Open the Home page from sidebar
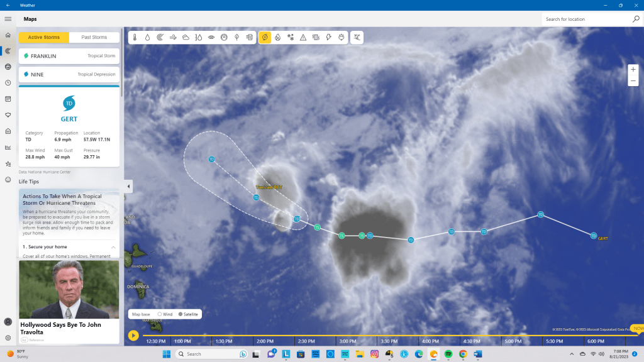The height and width of the screenshot is (362, 644). click(8, 35)
